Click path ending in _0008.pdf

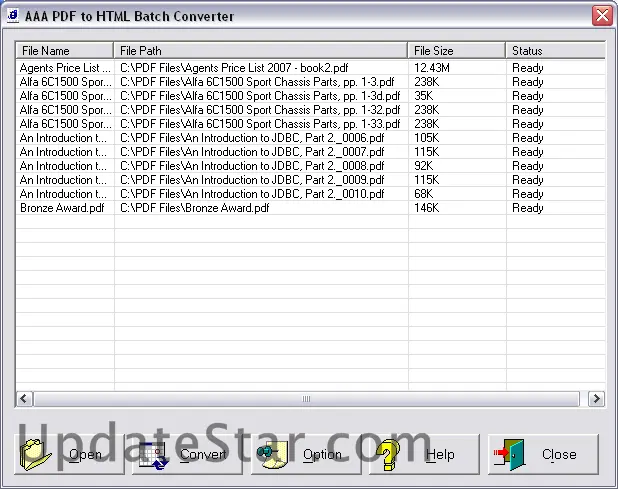[252, 166]
